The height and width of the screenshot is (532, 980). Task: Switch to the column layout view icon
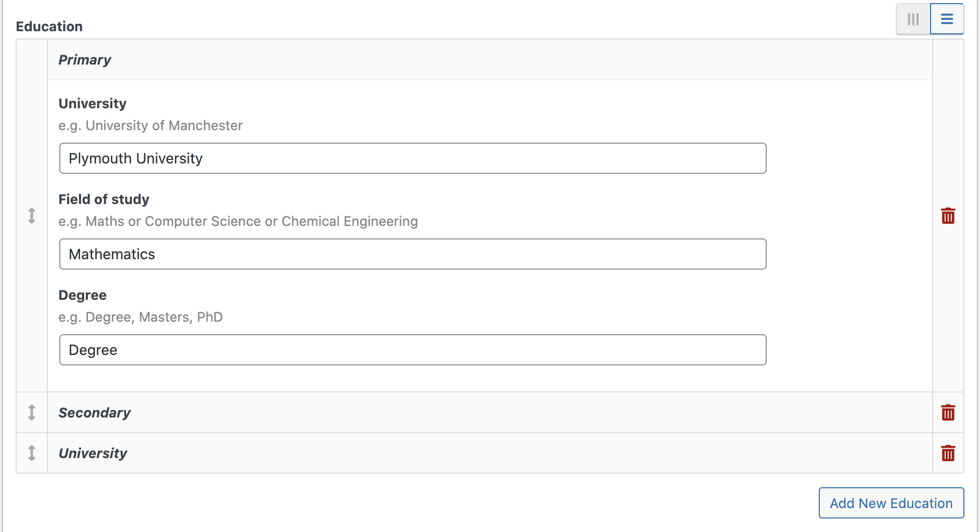coord(913,19)
